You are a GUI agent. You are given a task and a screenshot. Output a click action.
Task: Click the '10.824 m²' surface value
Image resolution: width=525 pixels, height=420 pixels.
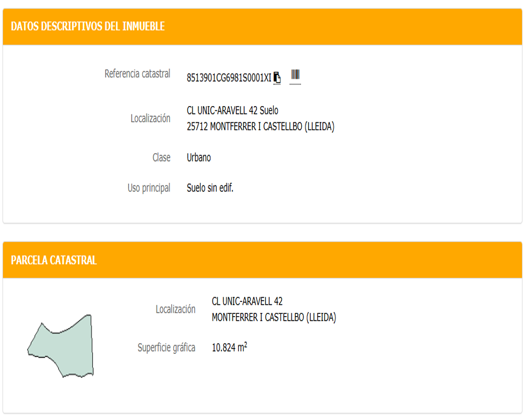(229, 347)
